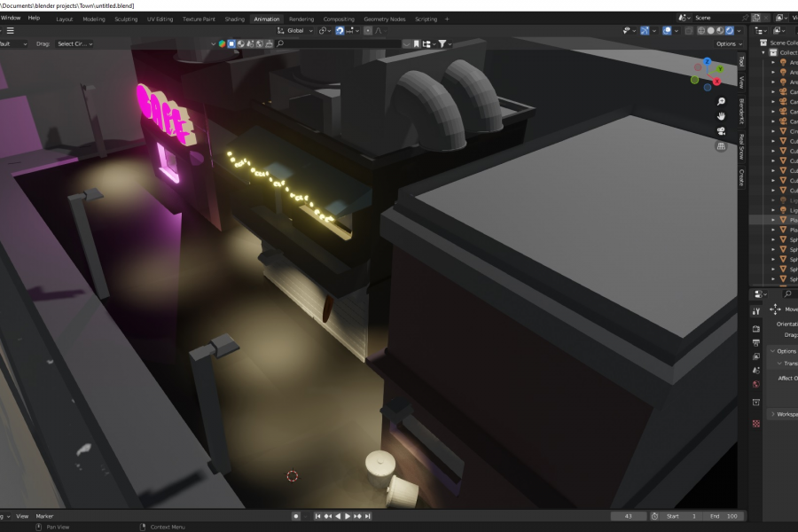This screenshot has height=532, width=798.
Task: Click the red X axis on navigation gizmo
Action: tap(716, 82)
